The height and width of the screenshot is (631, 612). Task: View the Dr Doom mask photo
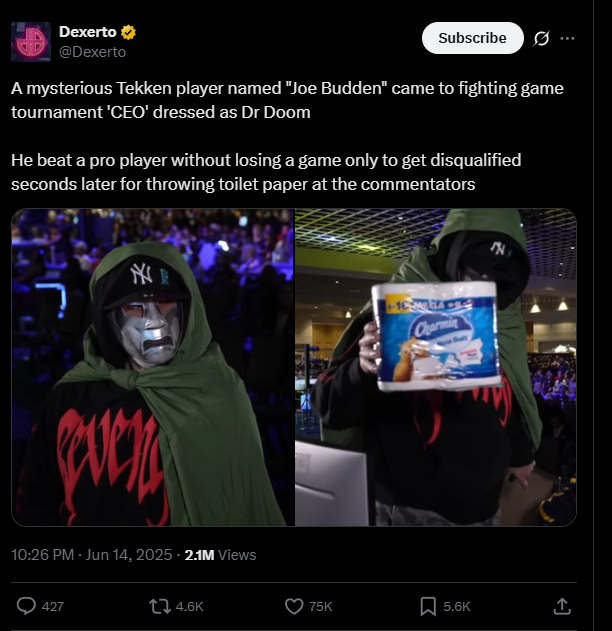[x=153, y=367]
